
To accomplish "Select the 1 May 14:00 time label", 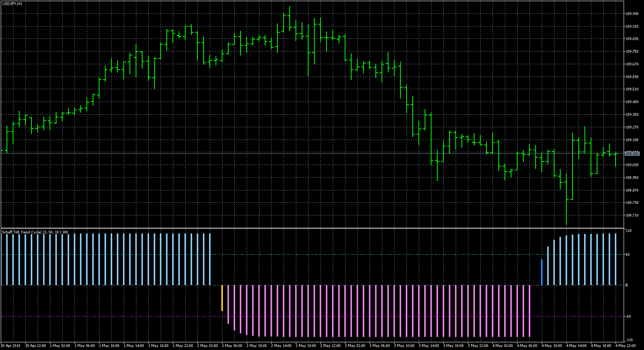I will click(x=134, y=346).
